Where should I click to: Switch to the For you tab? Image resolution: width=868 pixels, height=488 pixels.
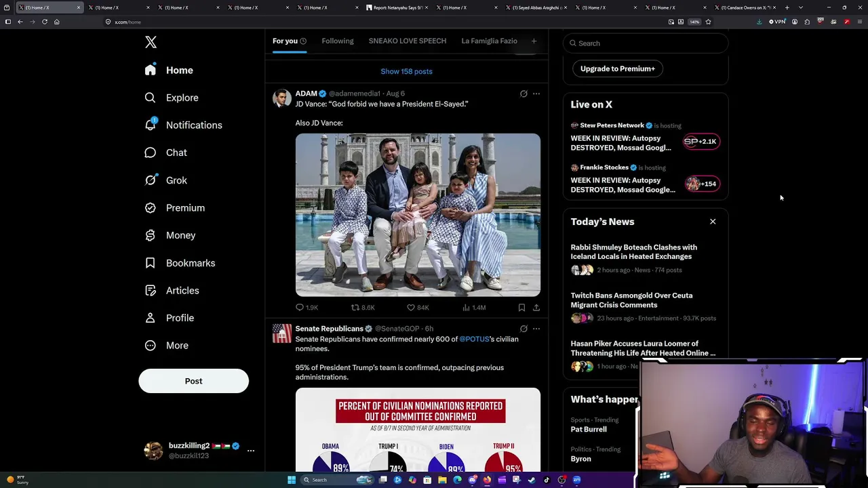[290, 41]
